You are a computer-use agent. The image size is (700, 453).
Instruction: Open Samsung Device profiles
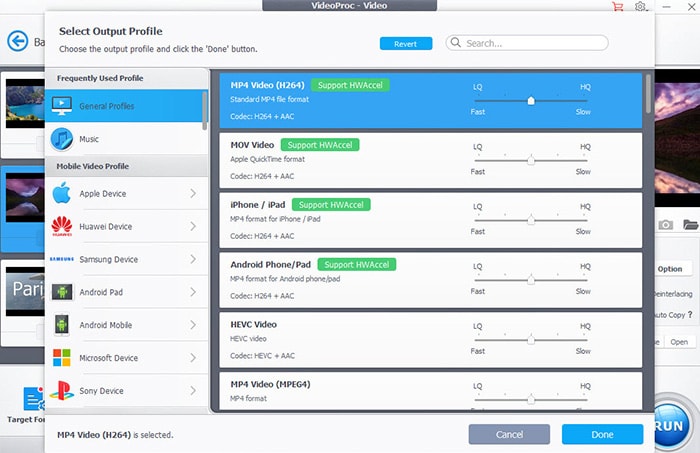click(x=126, y=259)
